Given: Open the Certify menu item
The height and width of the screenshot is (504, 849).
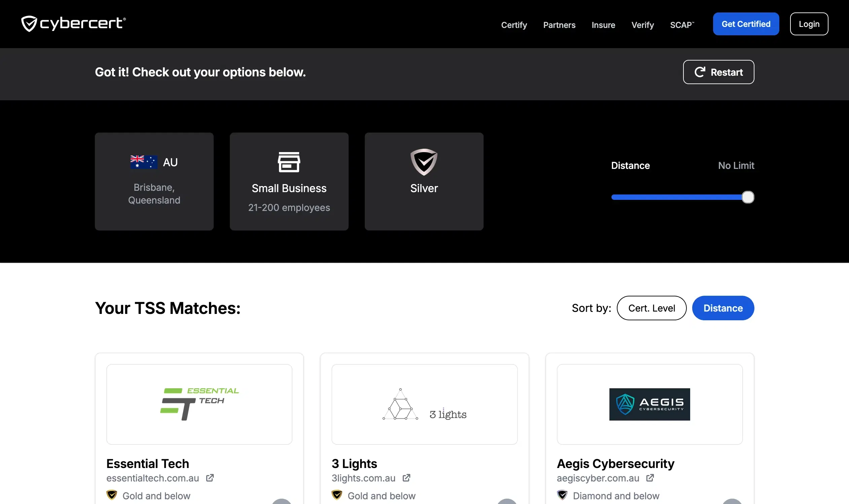Looking at the screenshot, I should pos(514,25).
